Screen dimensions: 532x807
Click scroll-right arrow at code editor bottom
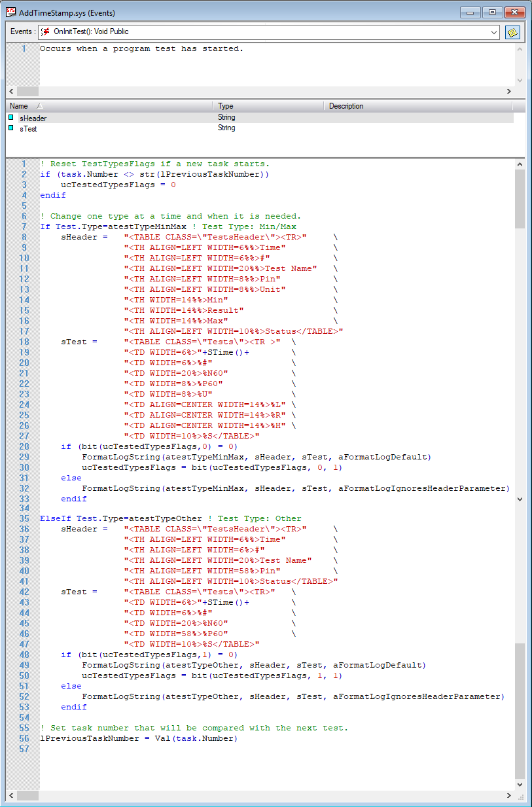(509, 795)
